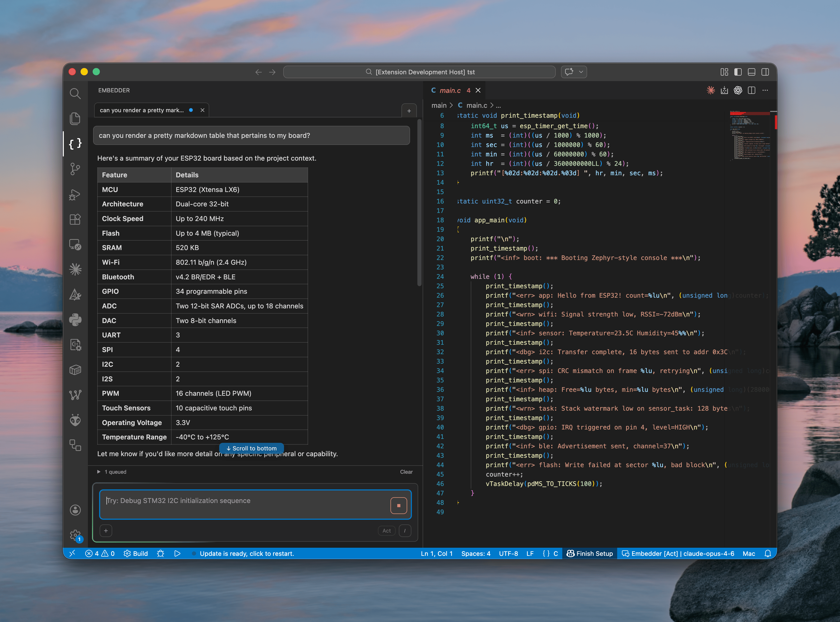Expand the 1 queued messages list

pos(112,472)
